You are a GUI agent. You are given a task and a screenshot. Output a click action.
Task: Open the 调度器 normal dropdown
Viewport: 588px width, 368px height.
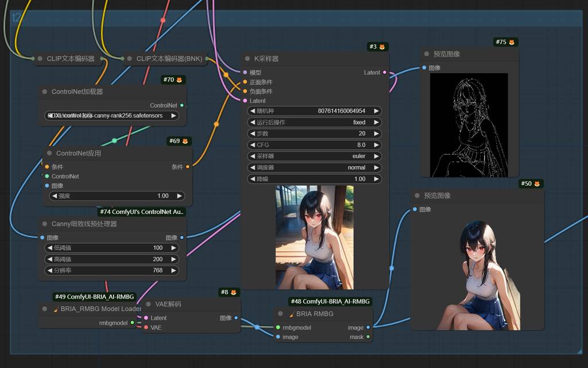pyautogui.click(x=315, y=167)
